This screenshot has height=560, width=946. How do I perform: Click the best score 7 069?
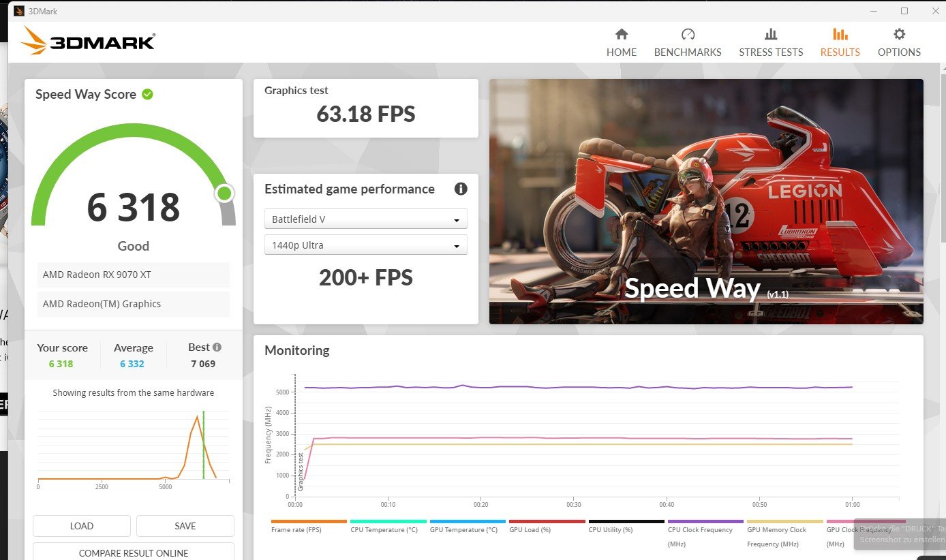point(203,364)
